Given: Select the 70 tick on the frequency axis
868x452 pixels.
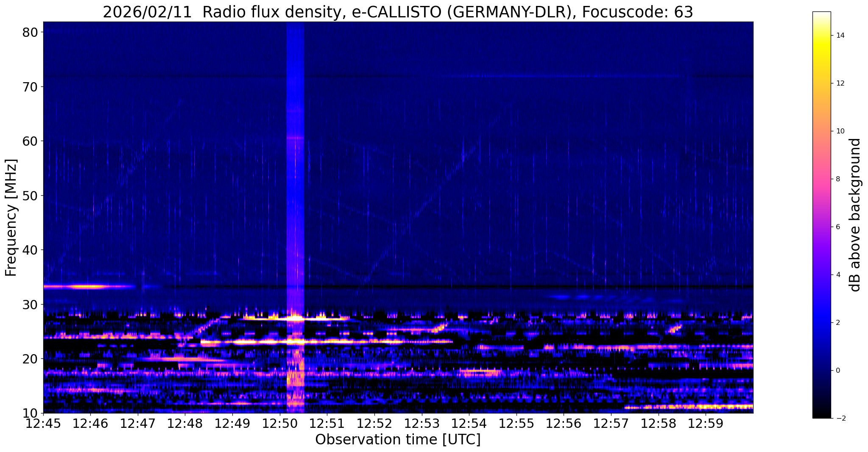Looking at the screenshot, I should tap(31, 87).
